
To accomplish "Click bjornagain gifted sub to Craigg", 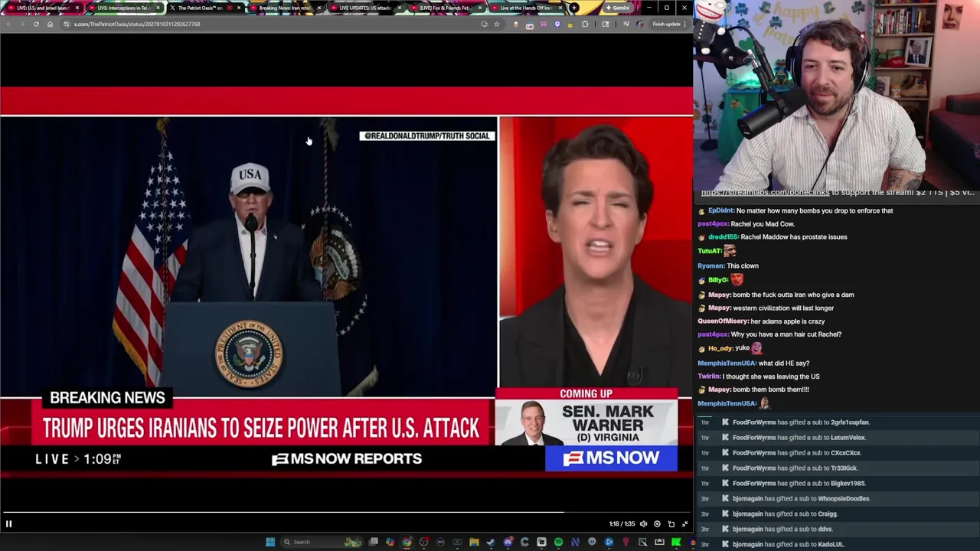I will [x=785, y=514].
